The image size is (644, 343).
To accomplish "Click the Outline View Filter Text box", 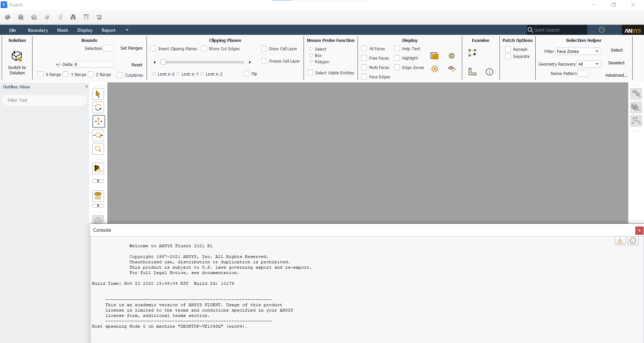I will click(45, 100).
